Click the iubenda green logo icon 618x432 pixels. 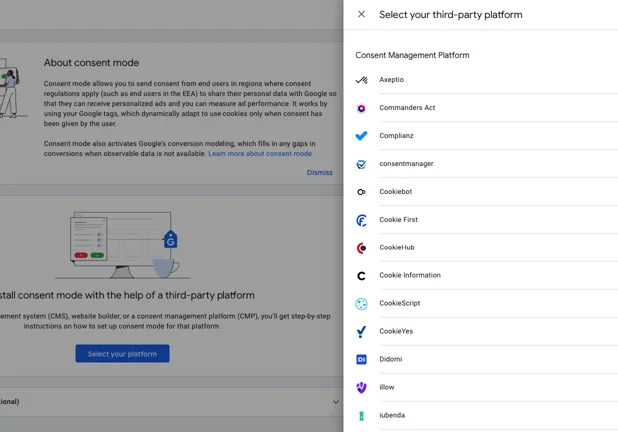coord(361,415)
